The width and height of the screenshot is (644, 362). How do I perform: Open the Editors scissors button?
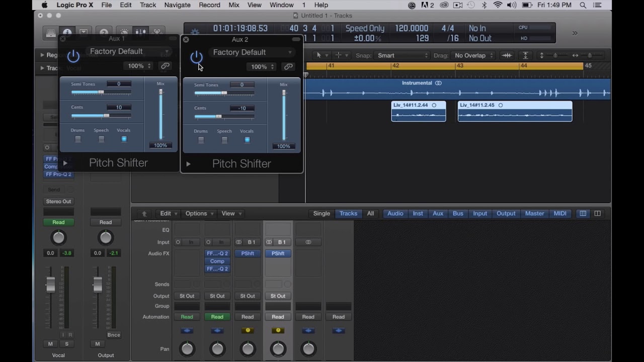157,33
